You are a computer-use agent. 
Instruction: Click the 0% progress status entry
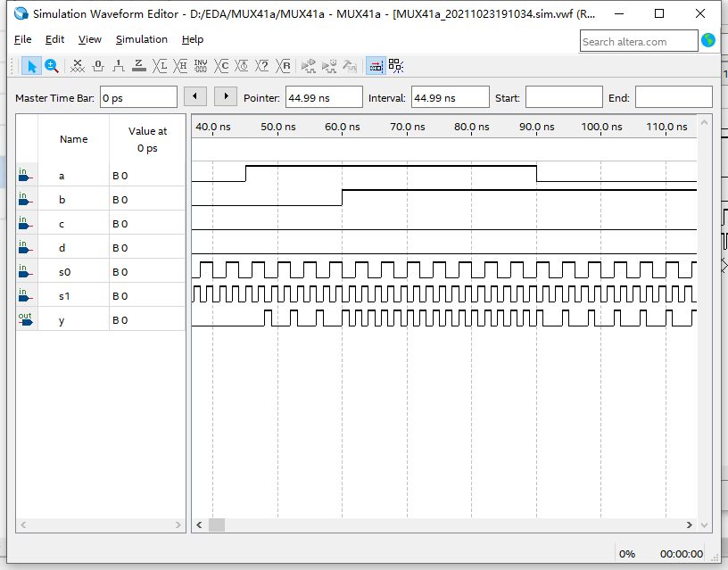pyautogui.click(x=627, y=554)
